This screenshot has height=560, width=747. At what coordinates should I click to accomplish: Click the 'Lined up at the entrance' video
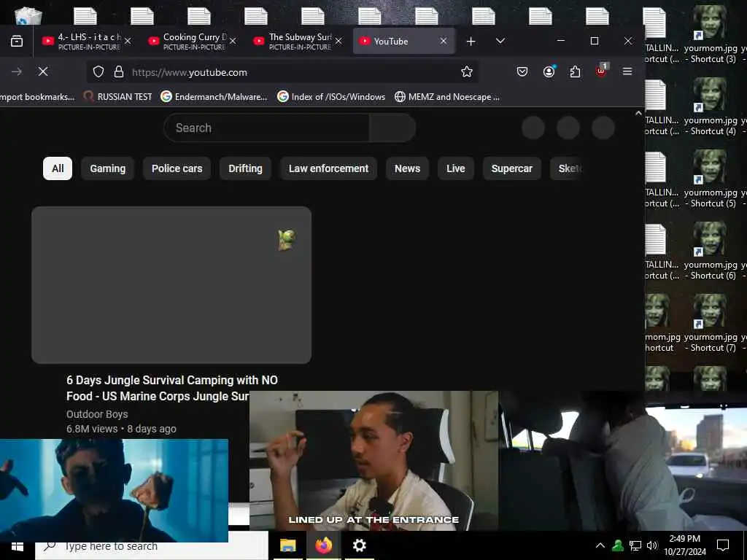click(373, 461)
